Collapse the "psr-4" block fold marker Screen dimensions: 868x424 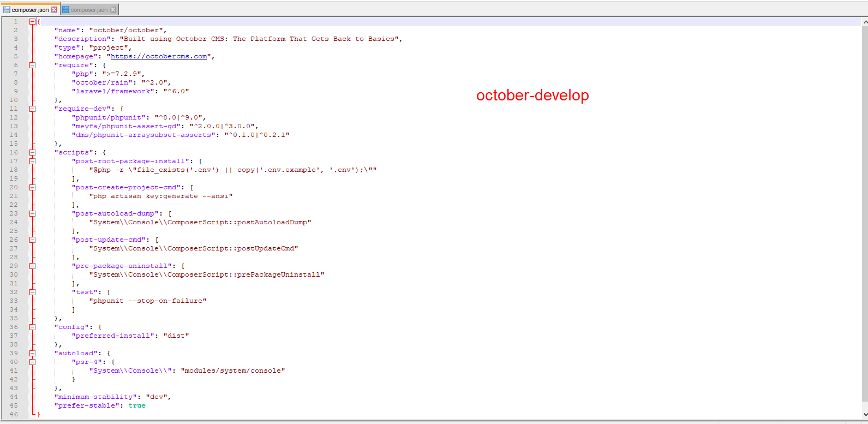pyautogui.click(x=32, y=362)
